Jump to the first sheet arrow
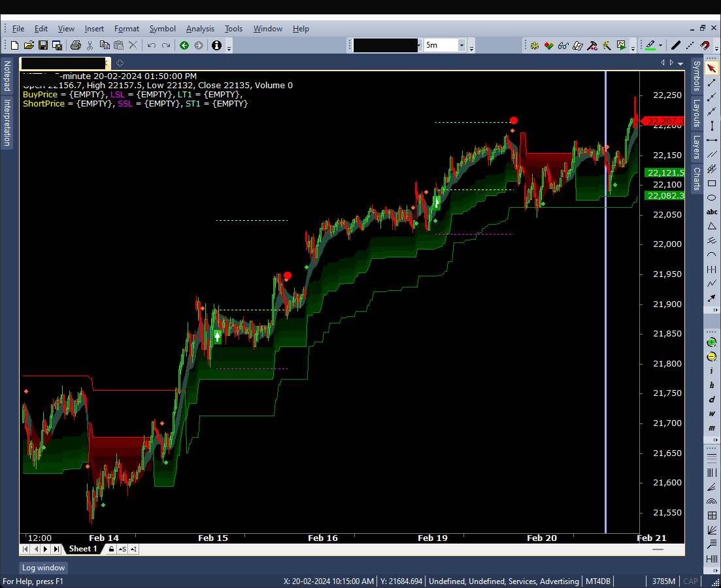This screenshot has width=721, height=588. [x=25, y=549]
